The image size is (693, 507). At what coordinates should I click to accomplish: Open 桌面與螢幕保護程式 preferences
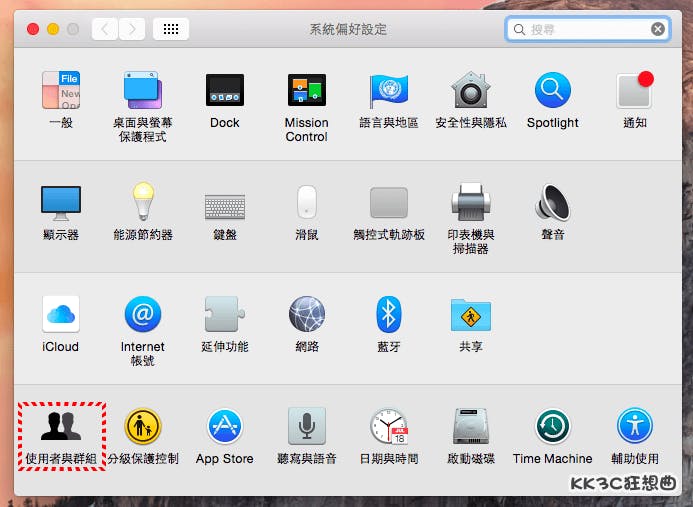[x=142, y=90]
